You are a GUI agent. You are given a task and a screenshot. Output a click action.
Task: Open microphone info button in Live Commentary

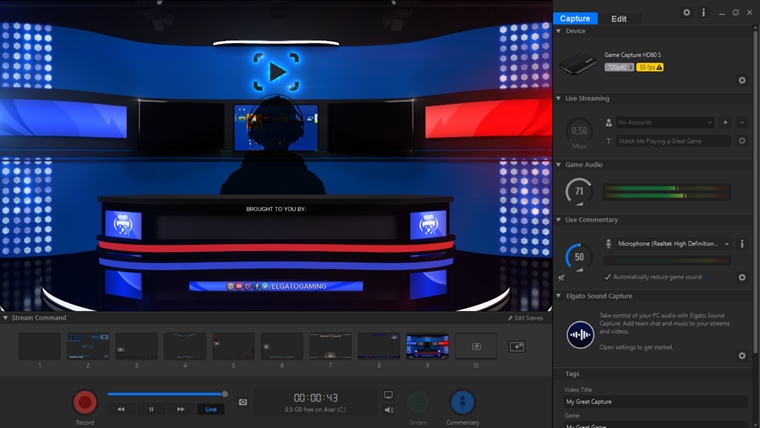pyautogui.click(x=742, y=244)
